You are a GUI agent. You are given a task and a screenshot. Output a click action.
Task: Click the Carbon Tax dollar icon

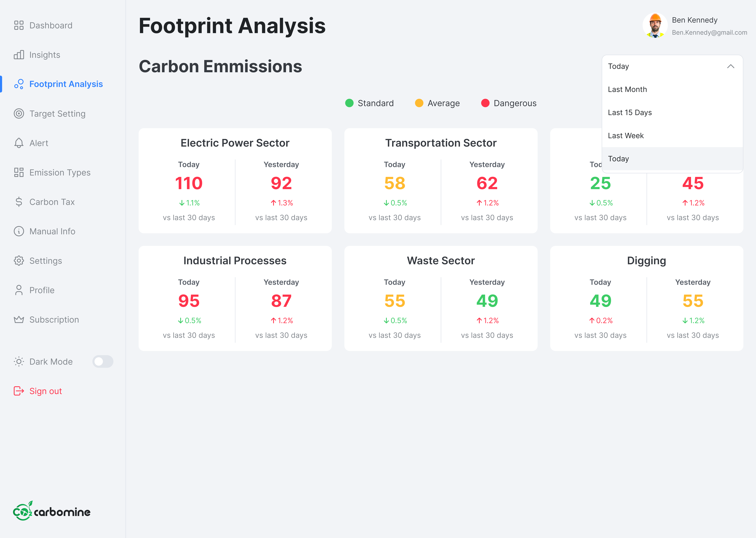(19, 202)
